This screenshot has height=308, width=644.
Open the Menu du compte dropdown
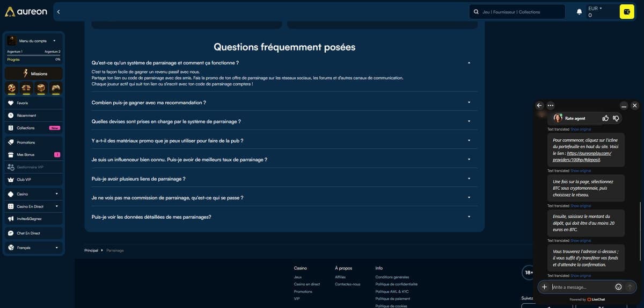click(34, 41)
